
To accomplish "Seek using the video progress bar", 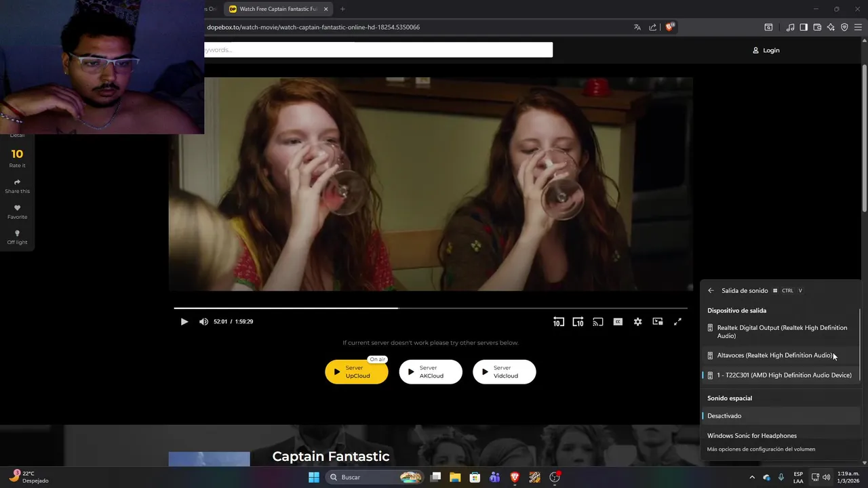I will tap(431, 308).
